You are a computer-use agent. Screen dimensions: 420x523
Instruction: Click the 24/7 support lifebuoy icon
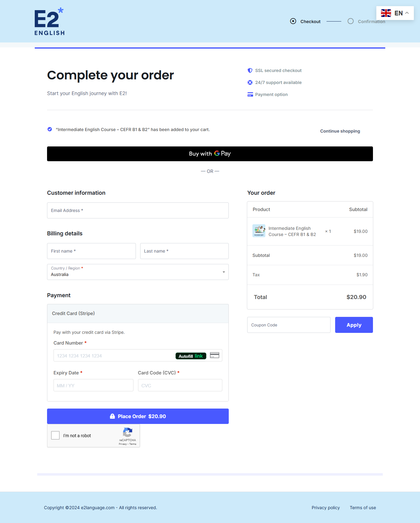250,82
